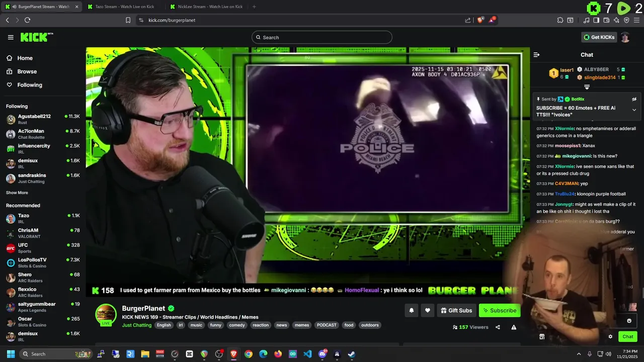The height and width of the screenshot is (362, 644).
Task: Expand Show More under Following
Action: [x=17, y=193]
